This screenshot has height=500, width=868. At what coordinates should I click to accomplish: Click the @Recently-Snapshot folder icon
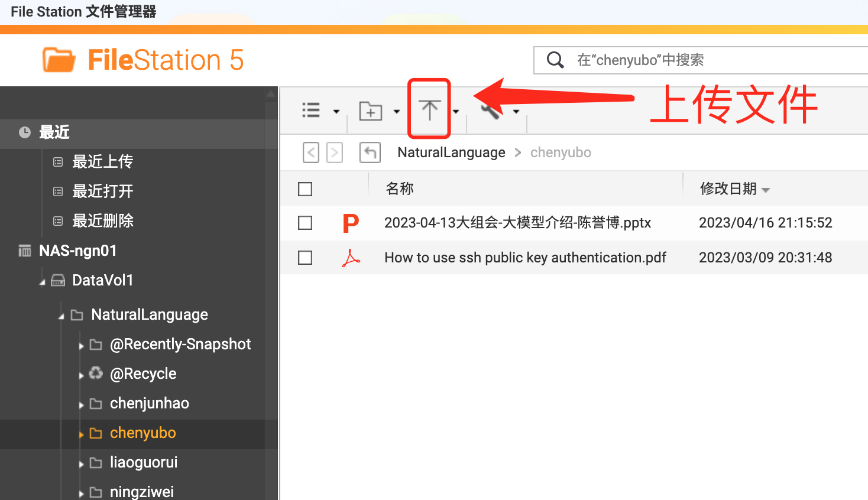pos(96,345)
